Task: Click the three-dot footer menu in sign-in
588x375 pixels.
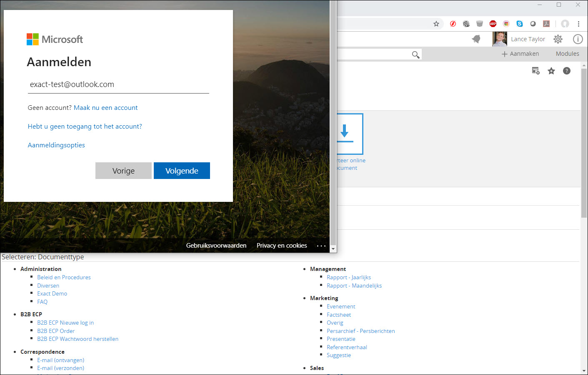Action: 321,246
